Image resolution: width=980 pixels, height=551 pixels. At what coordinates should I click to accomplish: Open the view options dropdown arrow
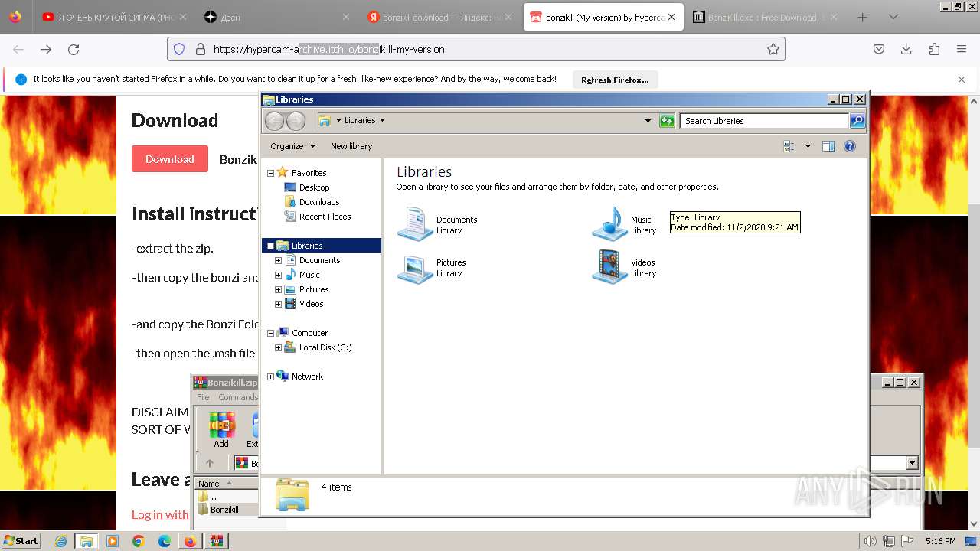[807, 146]
